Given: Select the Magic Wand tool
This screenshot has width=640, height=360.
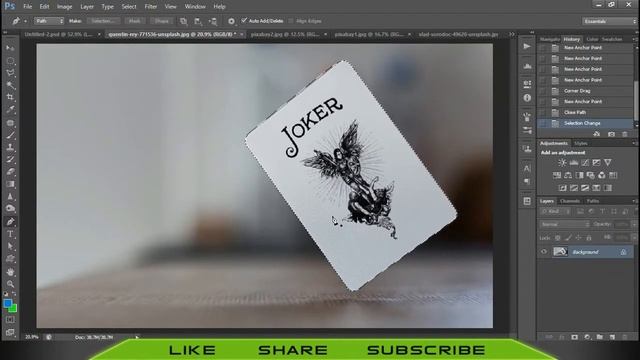Looking at the screenshot, I should click(10, 85).
